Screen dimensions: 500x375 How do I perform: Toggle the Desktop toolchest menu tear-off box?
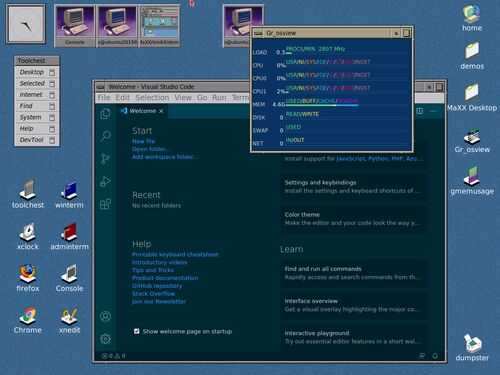tap(52, 72)
